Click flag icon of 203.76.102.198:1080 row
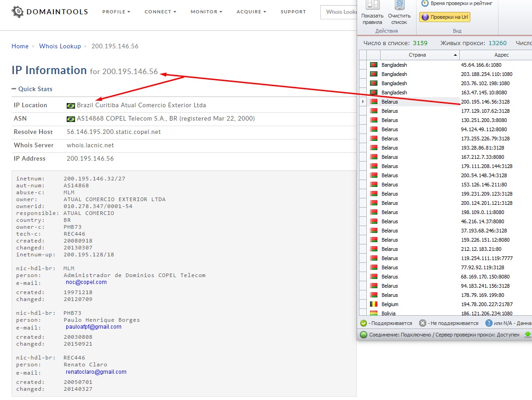 (374, 83)
